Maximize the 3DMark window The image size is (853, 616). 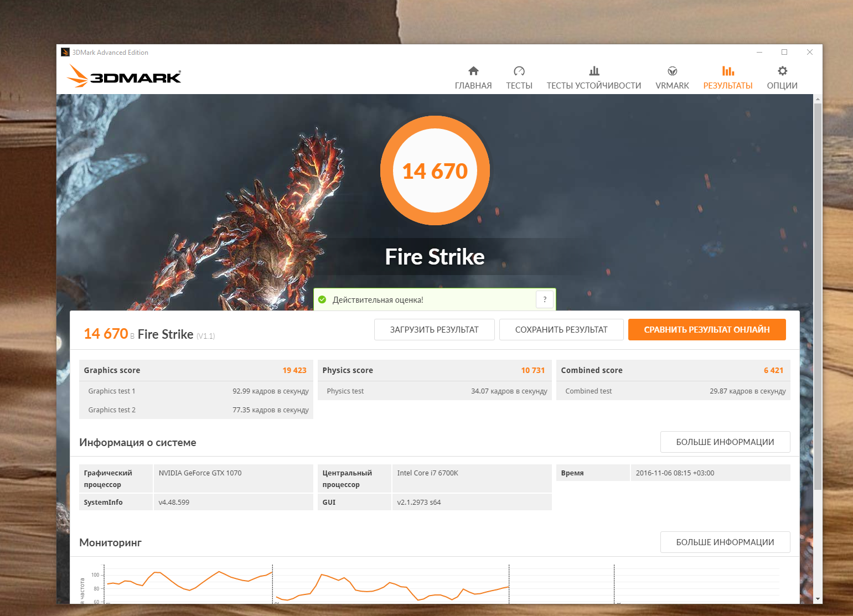click(784, 52)
